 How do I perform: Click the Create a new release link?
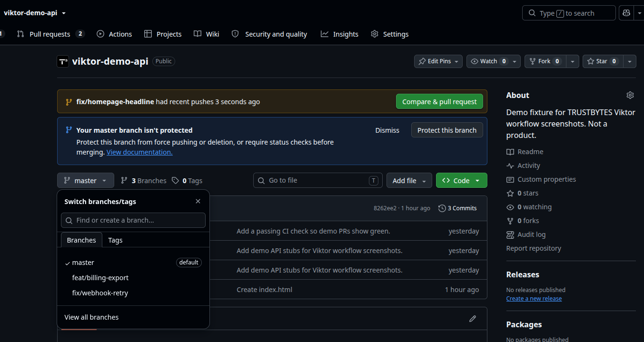coord(534,299)
